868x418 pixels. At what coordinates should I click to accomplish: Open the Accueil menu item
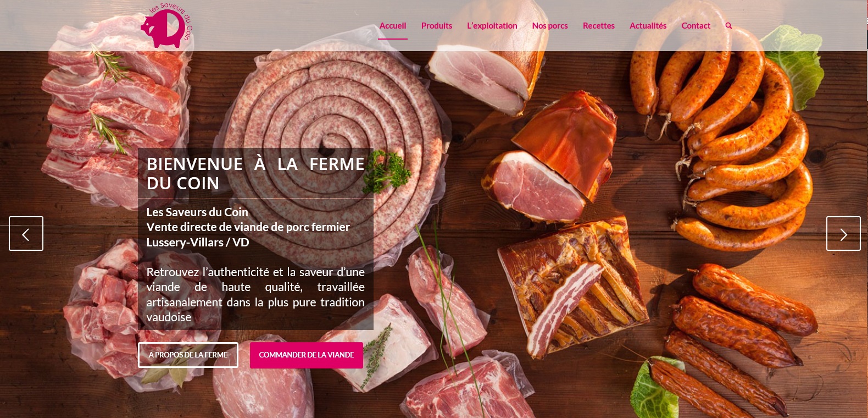point(393,26)
